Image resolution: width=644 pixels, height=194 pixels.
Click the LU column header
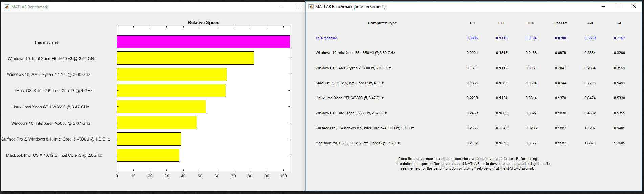pos(472,23)
